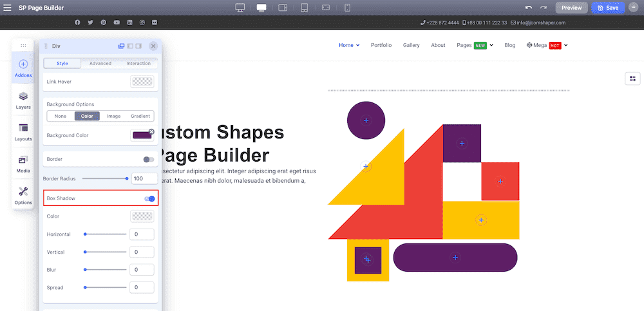The width and height of the screenshot is (644, 311).
Task: Open the Layers sidebar panel
Action: tap(23, 100)
